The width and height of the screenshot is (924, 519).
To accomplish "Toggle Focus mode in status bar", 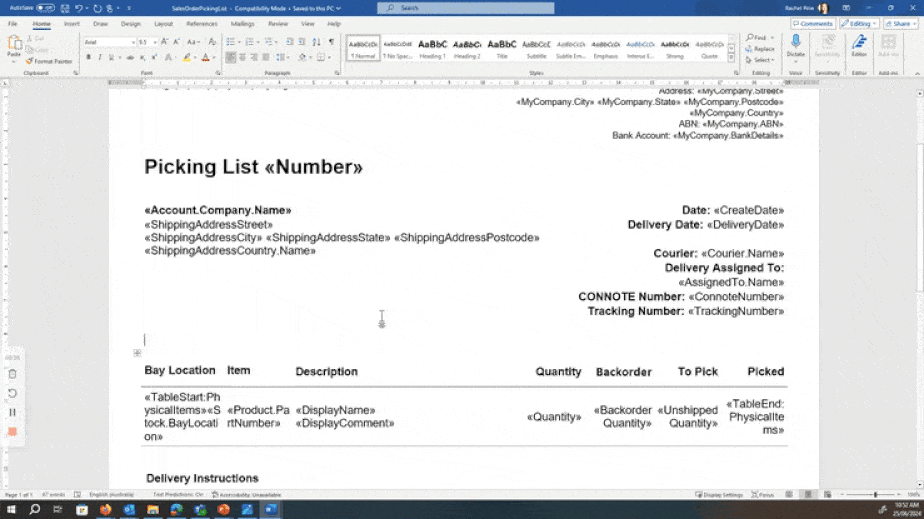I will [x=763, y=494].
